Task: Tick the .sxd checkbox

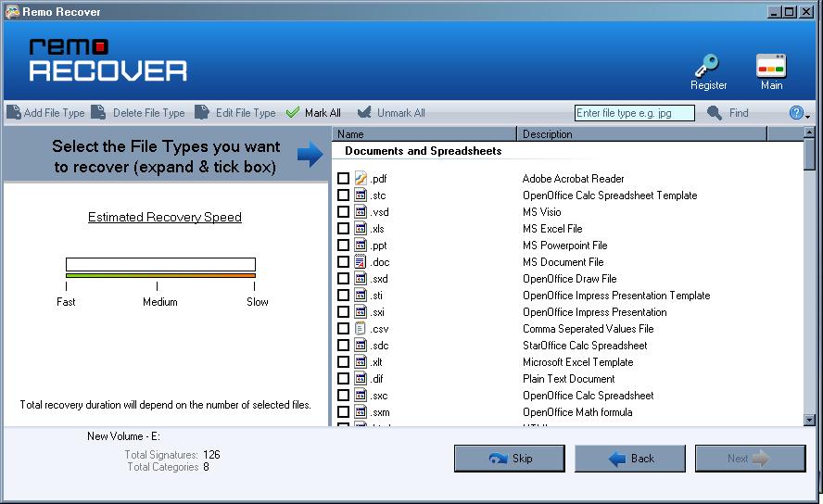Action: click(x=343, y=279)
